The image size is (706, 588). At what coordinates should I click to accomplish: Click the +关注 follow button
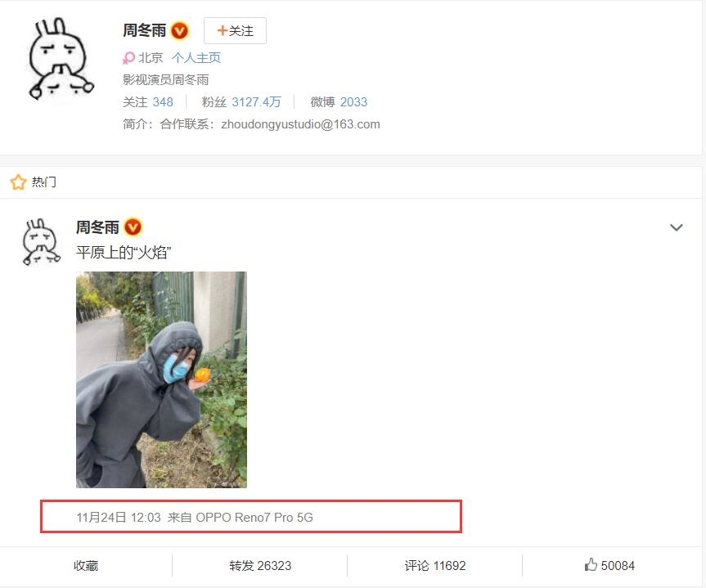point(235,30)
